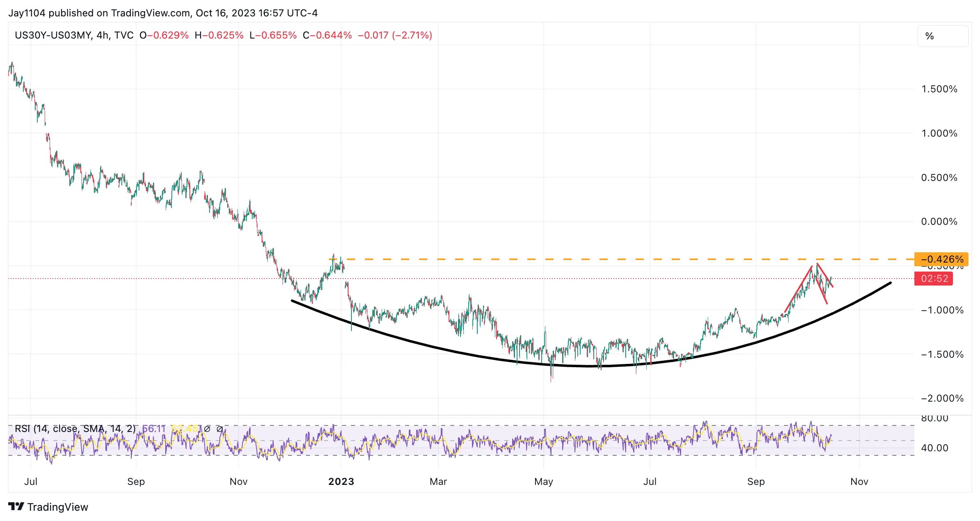
Task: Click the −1.000% price axis label
Action: coord(942,310)
